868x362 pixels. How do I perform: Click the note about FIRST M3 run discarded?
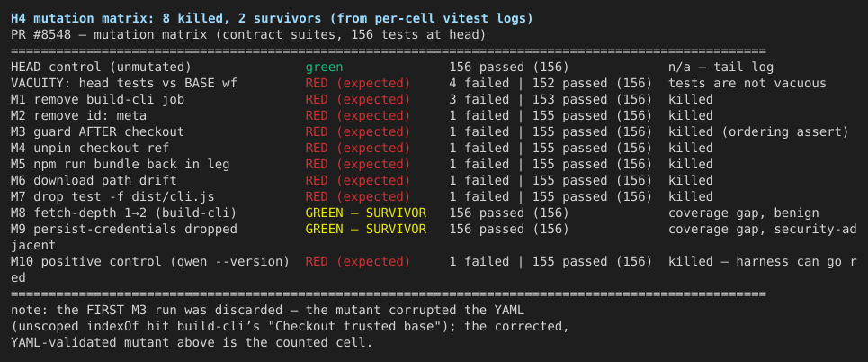[290, 327]
